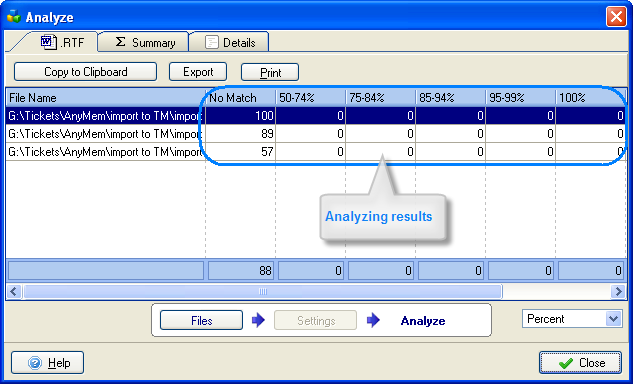Open the Details tab
The width and height of the screenshot is (633, 384).
229,42
